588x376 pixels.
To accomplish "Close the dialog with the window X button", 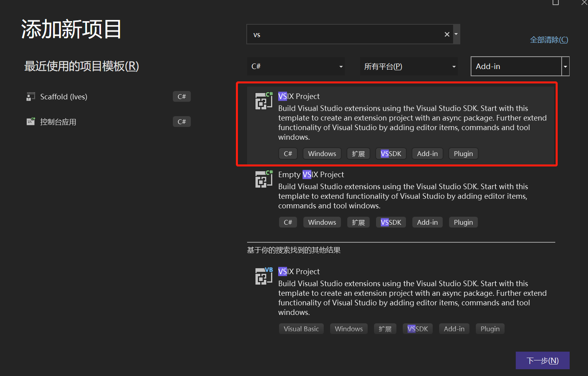I will pyautogui.click(x=584, y=2).
